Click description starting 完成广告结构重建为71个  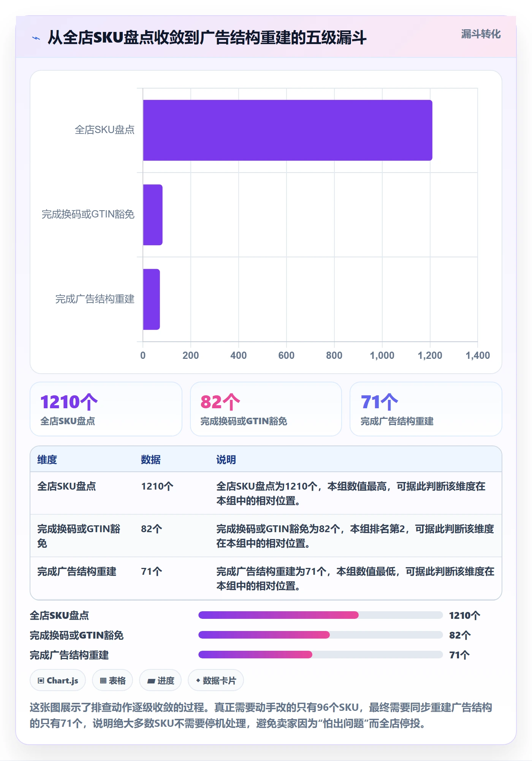tap(355, 579)
